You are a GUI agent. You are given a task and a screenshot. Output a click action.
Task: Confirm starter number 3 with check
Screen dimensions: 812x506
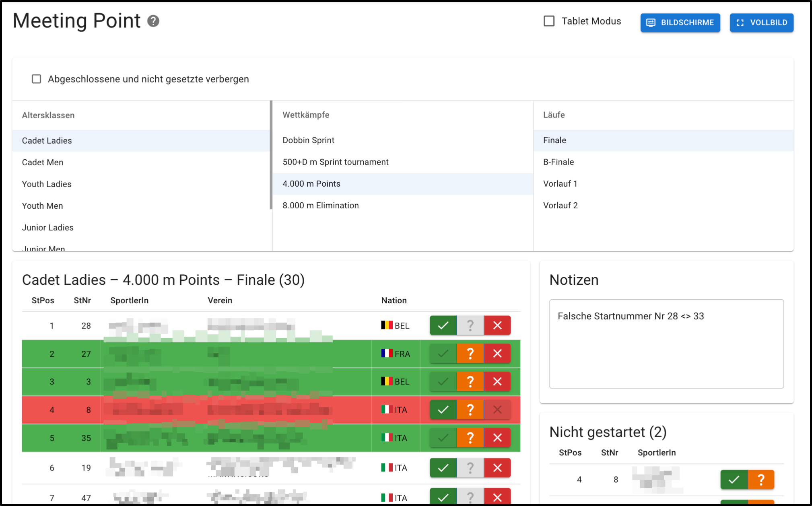(443, 381)
